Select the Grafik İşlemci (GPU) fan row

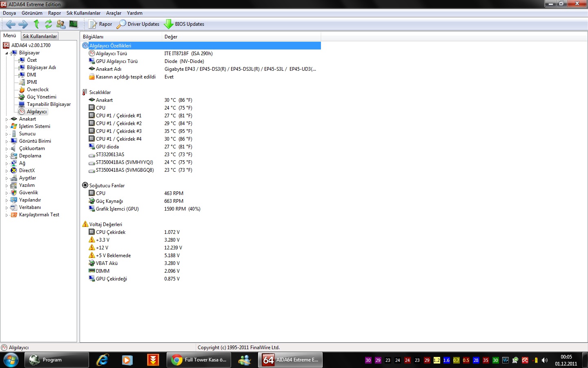[201, 209]
